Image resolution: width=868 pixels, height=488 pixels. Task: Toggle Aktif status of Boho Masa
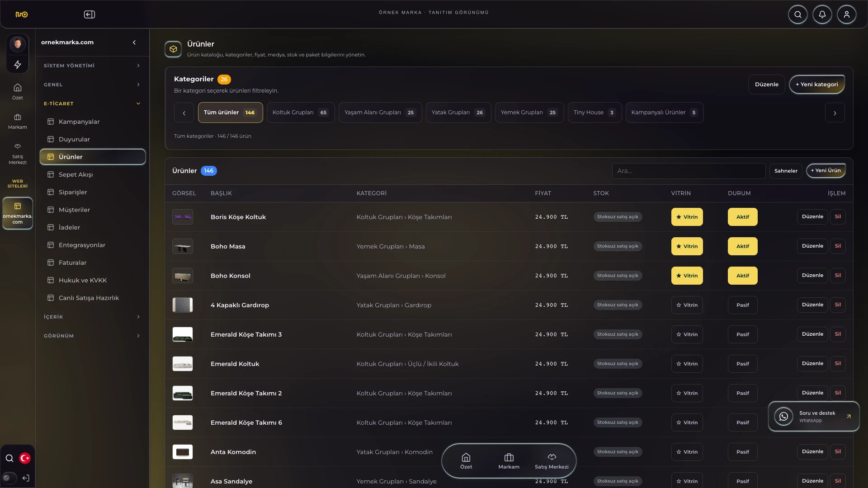[x=742, y=246]
